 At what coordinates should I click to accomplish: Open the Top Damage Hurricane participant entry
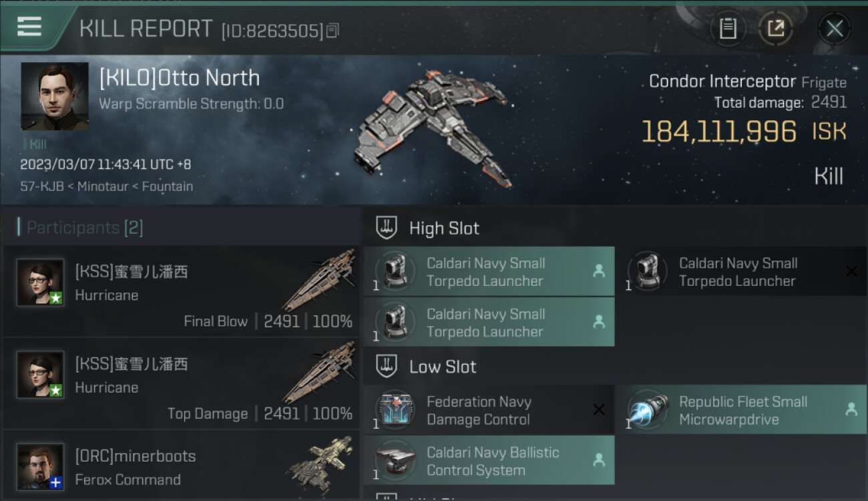tap(182, 383)
